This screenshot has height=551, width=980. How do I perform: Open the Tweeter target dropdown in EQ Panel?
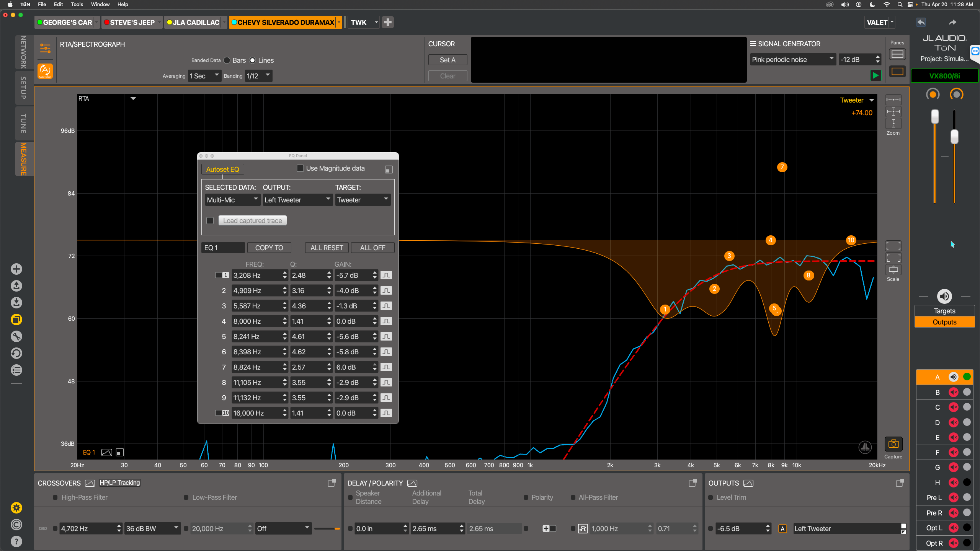[363, 200]
